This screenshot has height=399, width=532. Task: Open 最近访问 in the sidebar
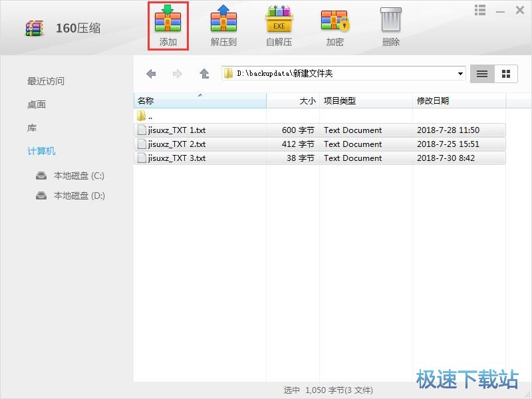[x=46, y=81]
